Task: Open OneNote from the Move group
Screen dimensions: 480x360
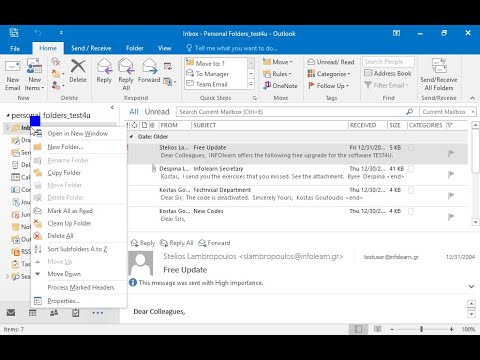Action: pos(280,86)
